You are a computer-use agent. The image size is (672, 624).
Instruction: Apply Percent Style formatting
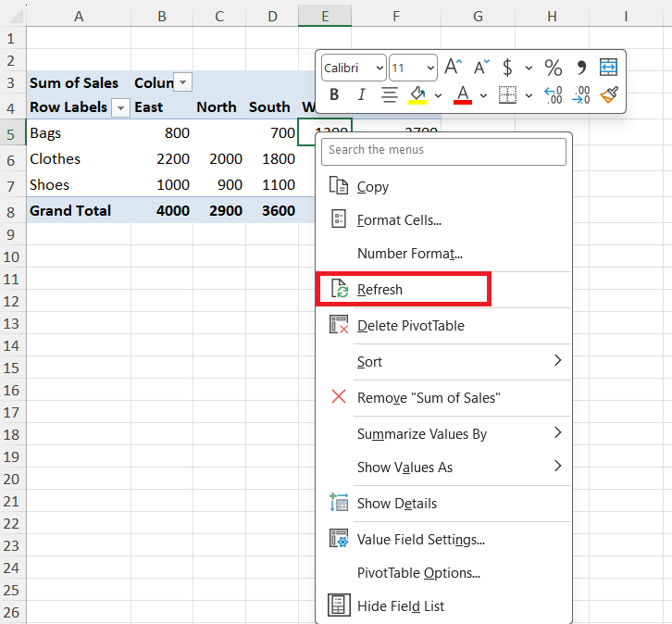pos(553,68)
